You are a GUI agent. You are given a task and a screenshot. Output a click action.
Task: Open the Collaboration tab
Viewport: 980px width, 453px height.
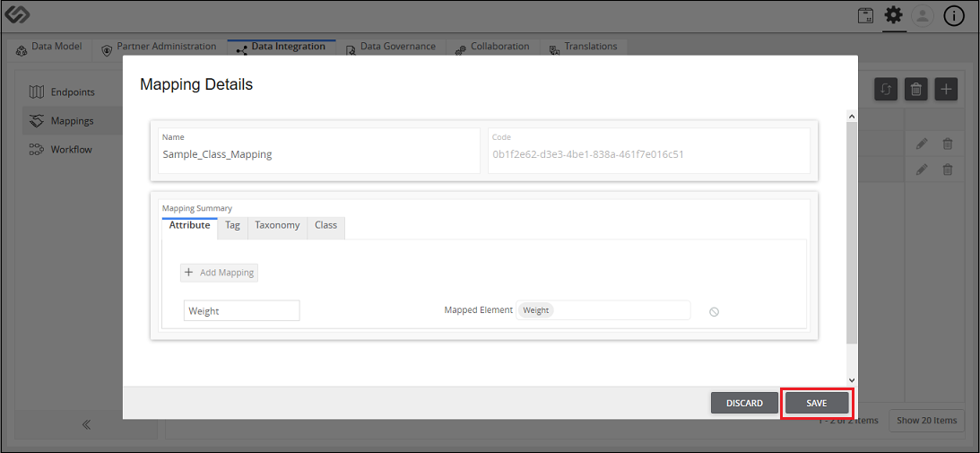tap(492, 47)
